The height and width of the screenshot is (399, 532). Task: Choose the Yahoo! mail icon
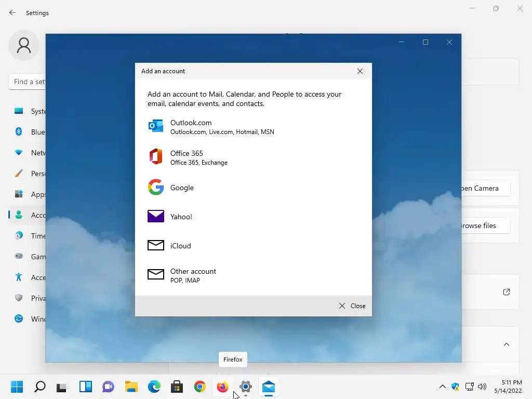pyautogui.click(x=156, y=216)
